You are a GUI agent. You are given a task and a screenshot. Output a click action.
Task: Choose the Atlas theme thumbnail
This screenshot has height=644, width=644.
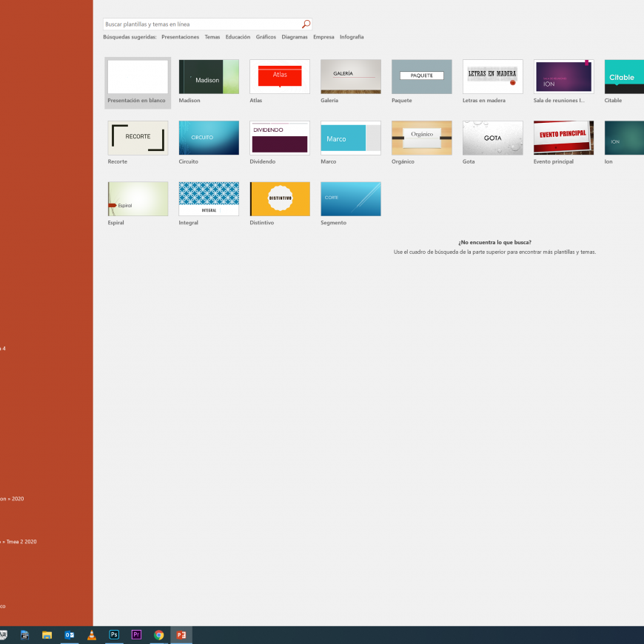pos(280,77)
